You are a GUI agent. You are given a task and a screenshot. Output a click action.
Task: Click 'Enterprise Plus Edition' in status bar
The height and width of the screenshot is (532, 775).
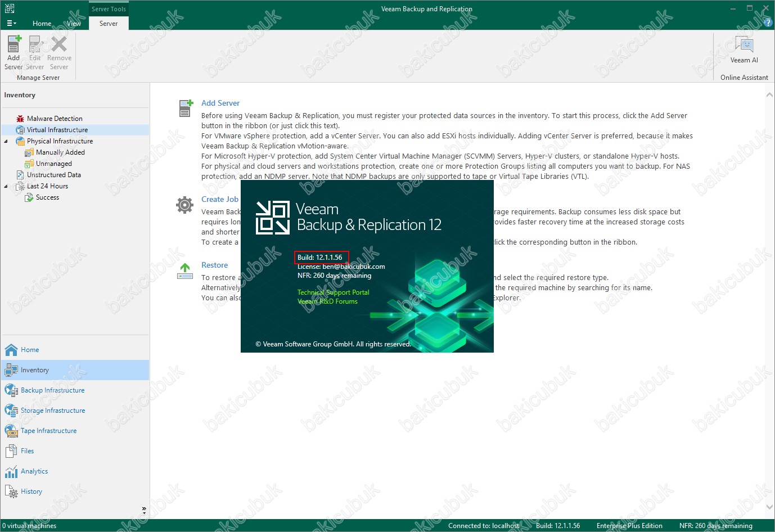point(629,526)
